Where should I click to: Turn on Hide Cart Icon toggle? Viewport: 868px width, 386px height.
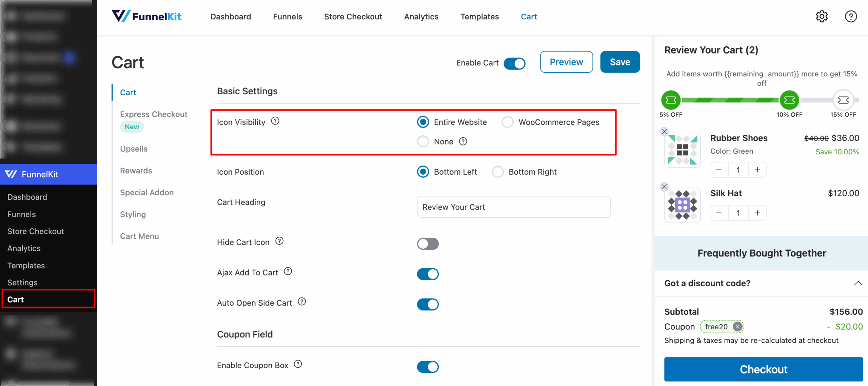pos(428,244)
